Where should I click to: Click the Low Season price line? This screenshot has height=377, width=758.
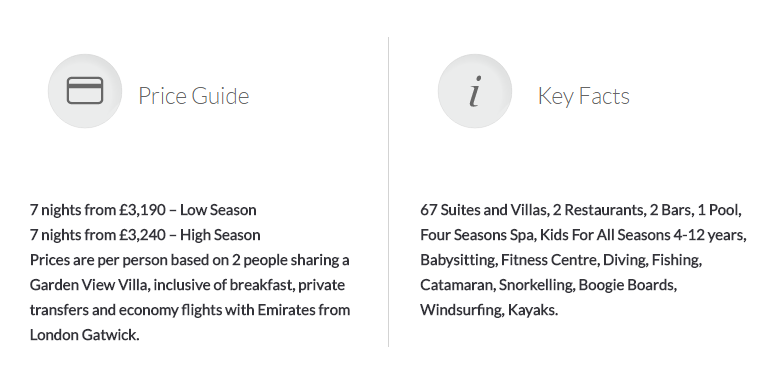click(143, 210)
